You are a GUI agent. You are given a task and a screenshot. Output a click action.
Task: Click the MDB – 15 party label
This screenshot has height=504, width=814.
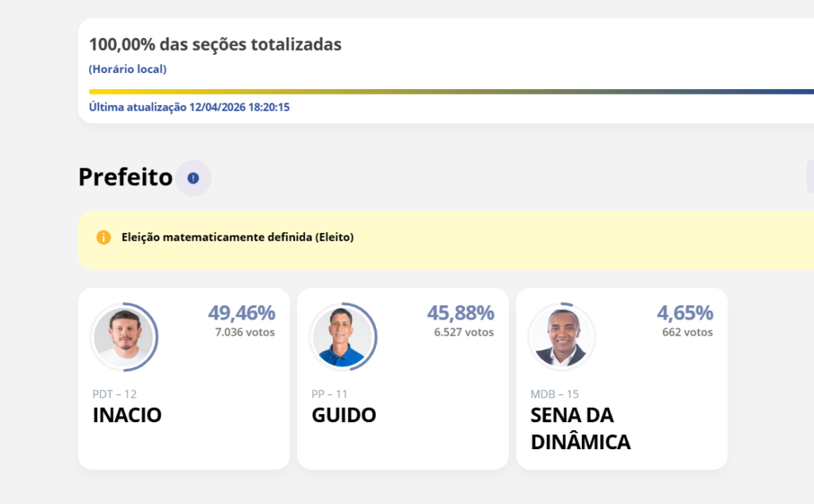[x=555, y=394]
